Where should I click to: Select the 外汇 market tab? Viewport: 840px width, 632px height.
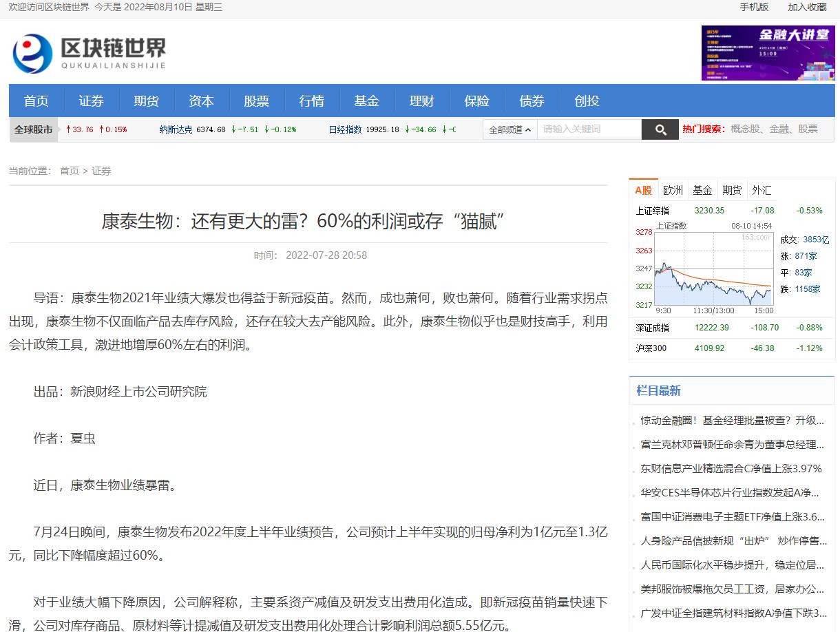click(x=762, y=190)
